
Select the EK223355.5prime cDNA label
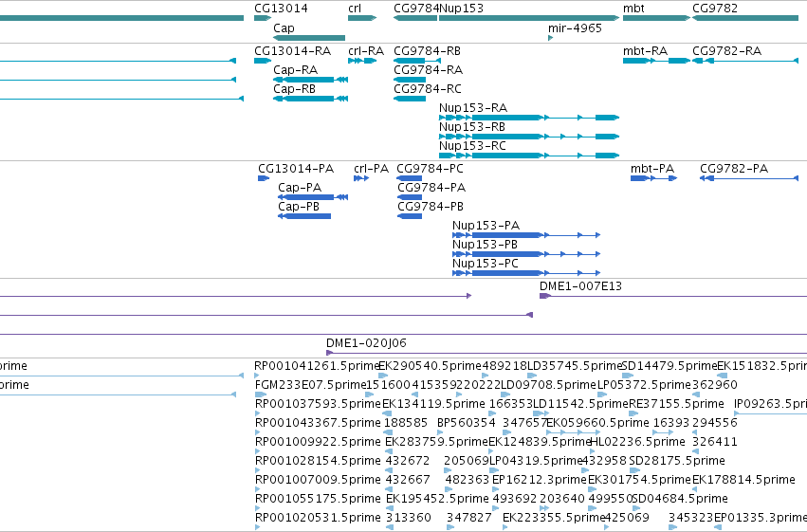(x=554, y=519)
